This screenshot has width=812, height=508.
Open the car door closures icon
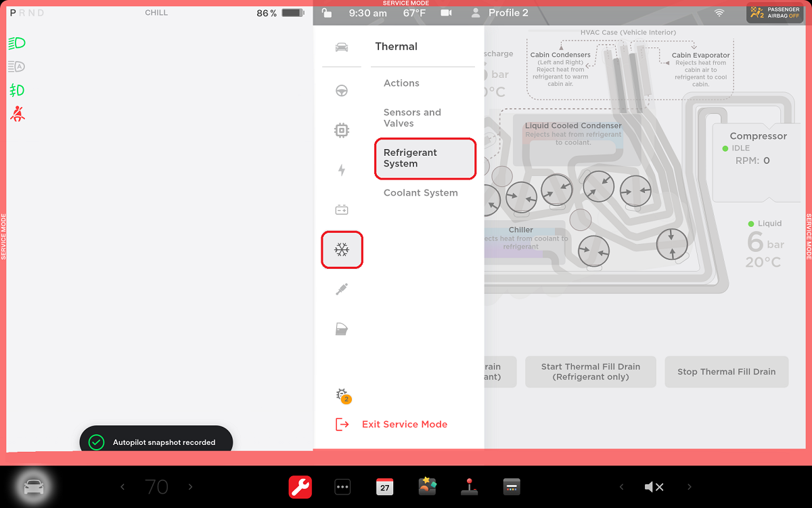pos(342,329)
